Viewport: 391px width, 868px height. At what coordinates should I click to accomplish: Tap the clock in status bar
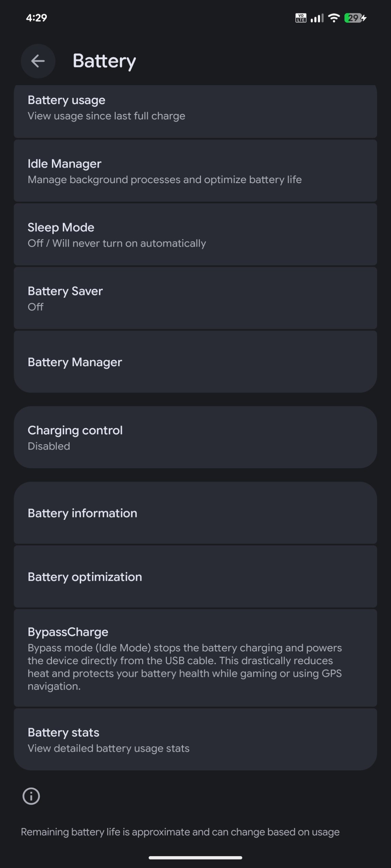click(36, 18)
